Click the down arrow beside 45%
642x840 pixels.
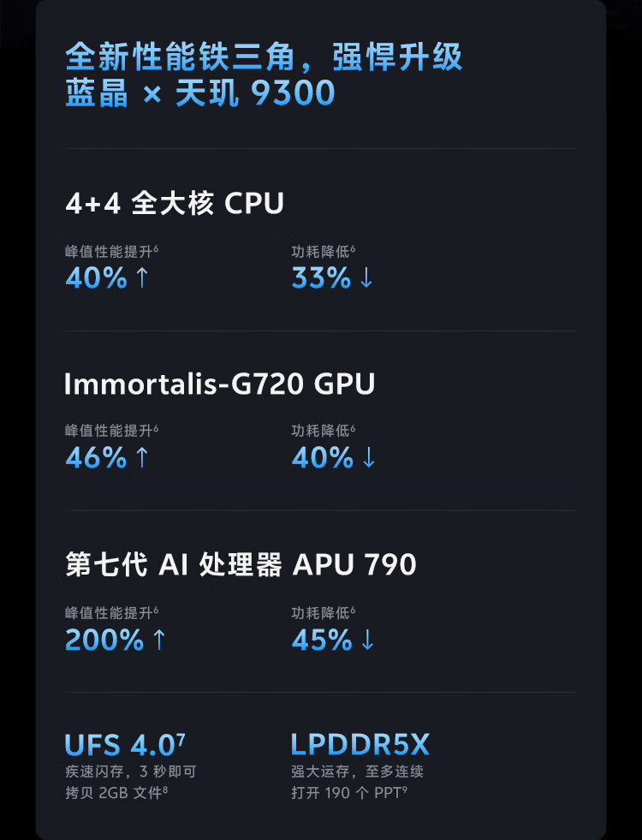pyautogui.click(x=367, y=640)
